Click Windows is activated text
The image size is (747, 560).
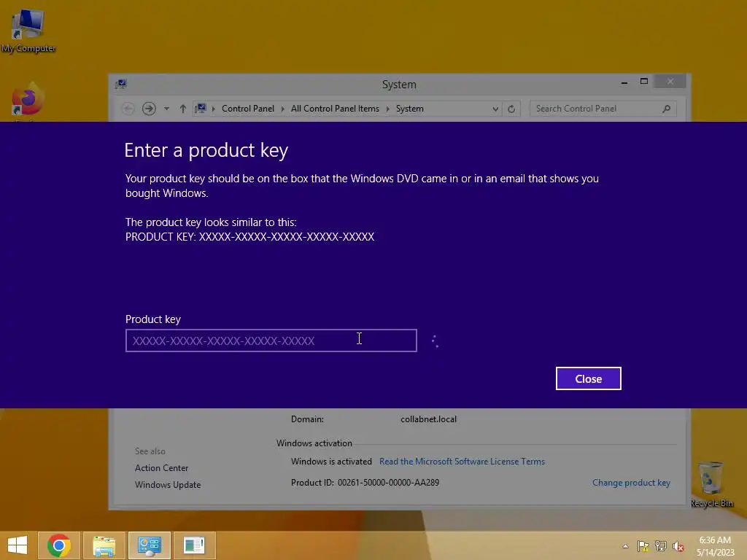[x=331, y=462]
